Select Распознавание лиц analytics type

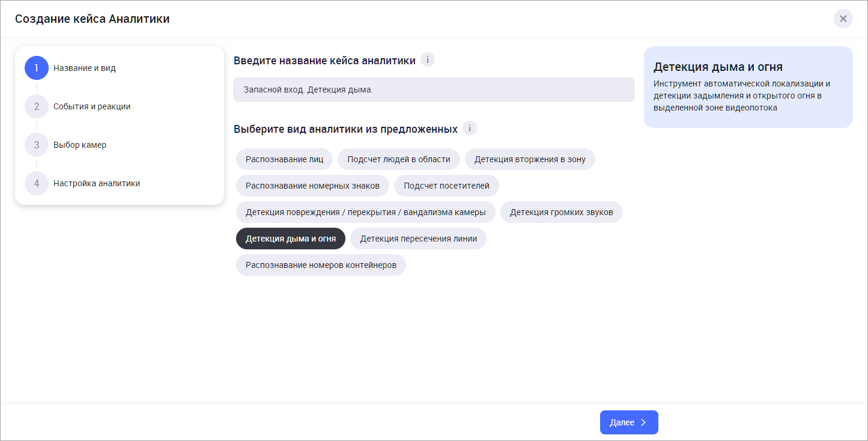[284, 159]
